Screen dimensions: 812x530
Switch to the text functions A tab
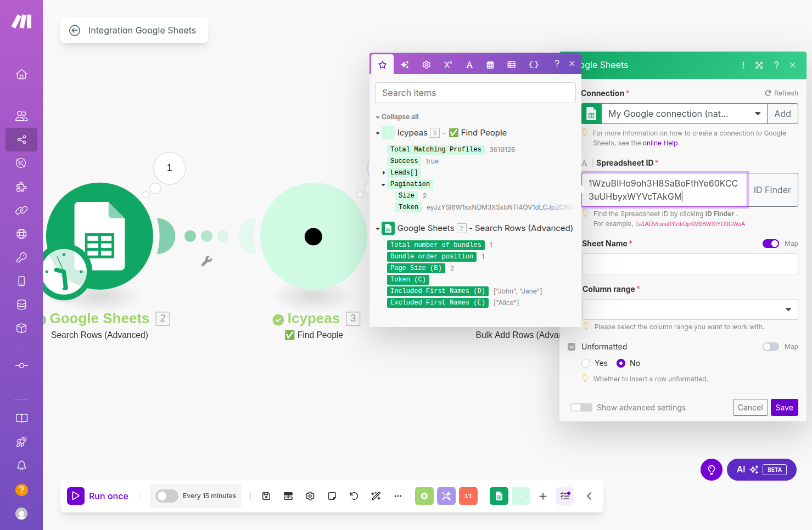pyautogui.click(x=469, y=65)
